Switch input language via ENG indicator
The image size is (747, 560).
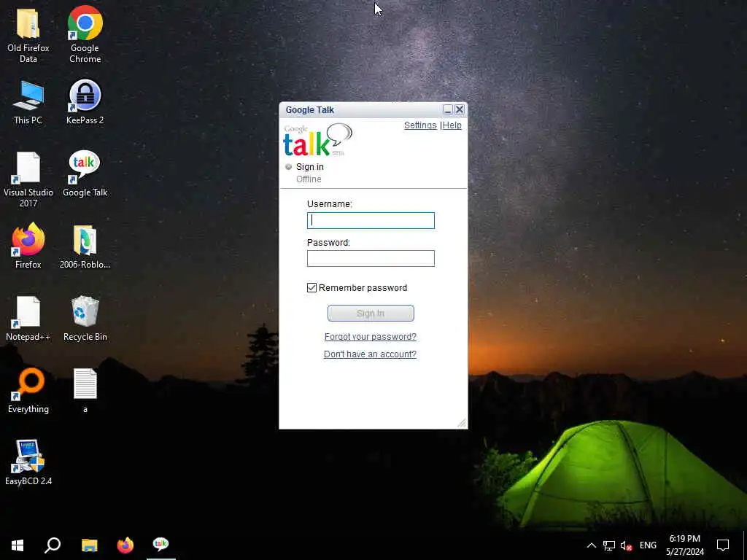[648, 545]
